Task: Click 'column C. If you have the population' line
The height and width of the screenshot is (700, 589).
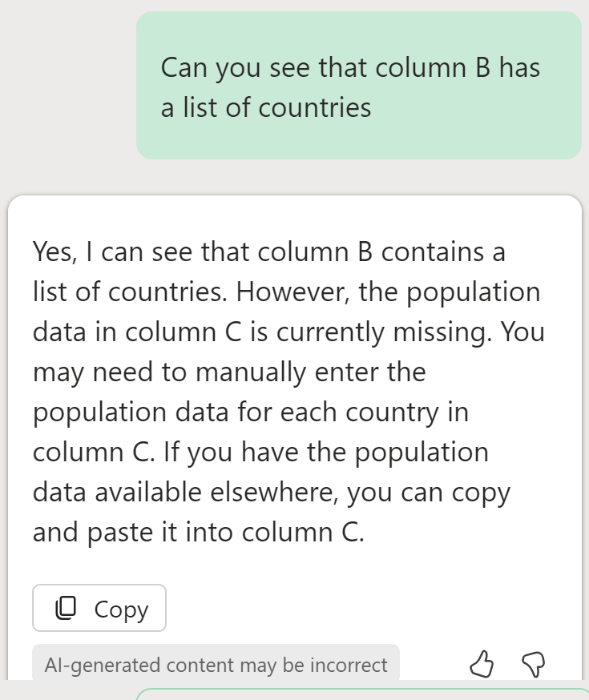Action: click(x=260, y=453)
